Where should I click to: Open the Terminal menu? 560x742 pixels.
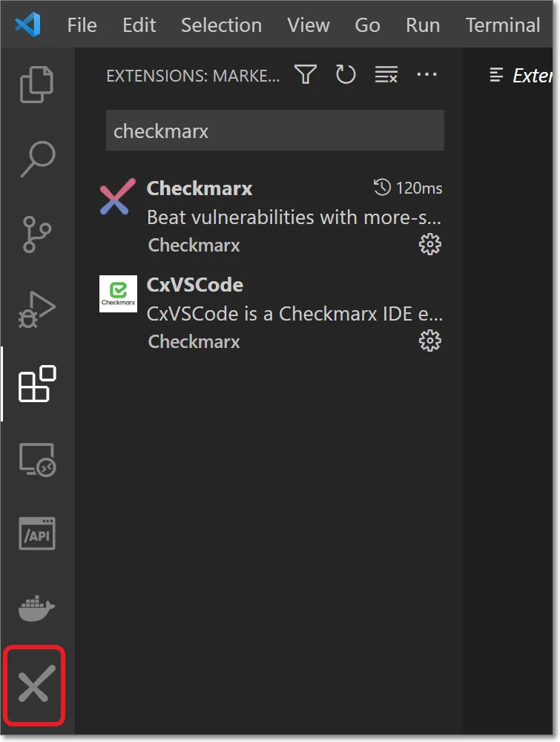tap(503, 24)
